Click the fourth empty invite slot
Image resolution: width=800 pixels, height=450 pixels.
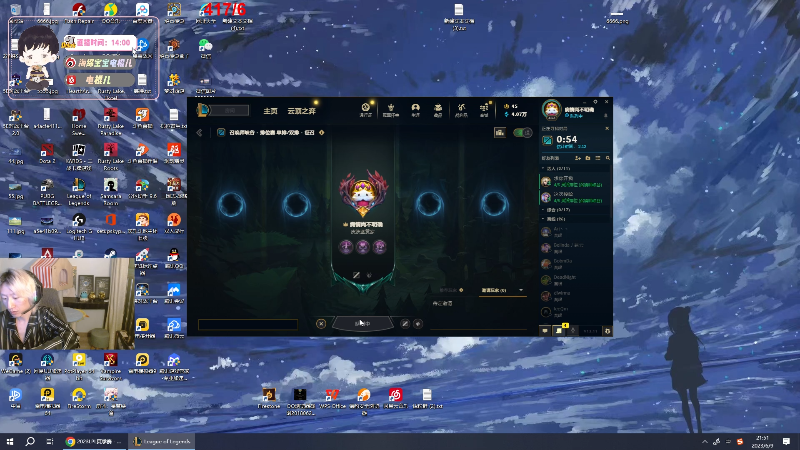494,205
